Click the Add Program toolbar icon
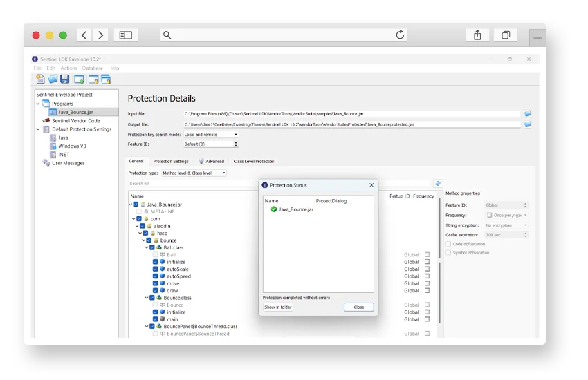This screenshot has height=380, width=588. (79, 79)
